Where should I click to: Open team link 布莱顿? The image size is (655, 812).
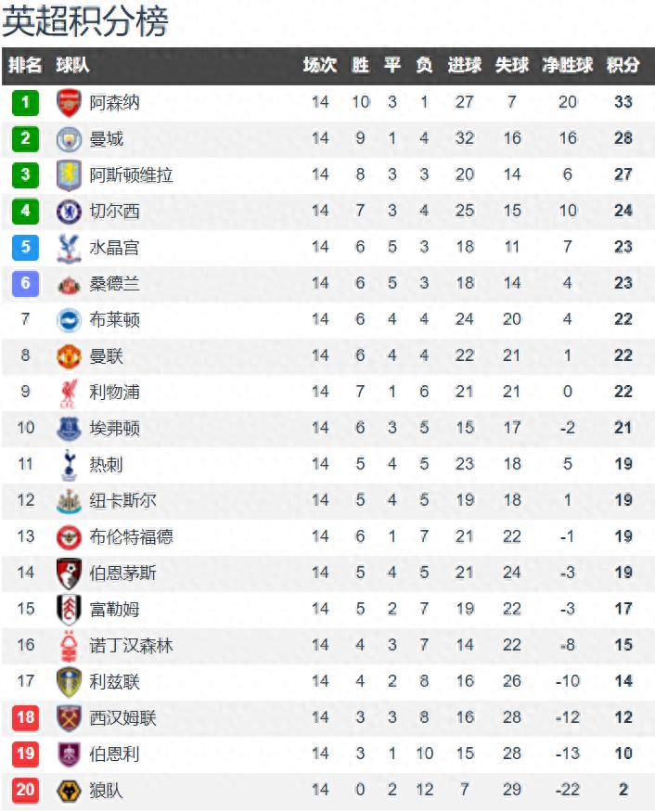click(115, 319)
